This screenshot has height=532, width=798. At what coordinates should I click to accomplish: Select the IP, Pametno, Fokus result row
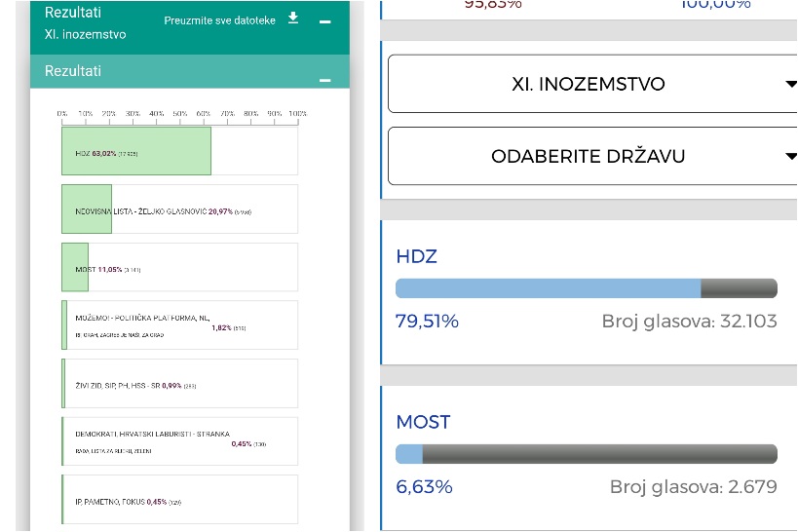point(179,501)
